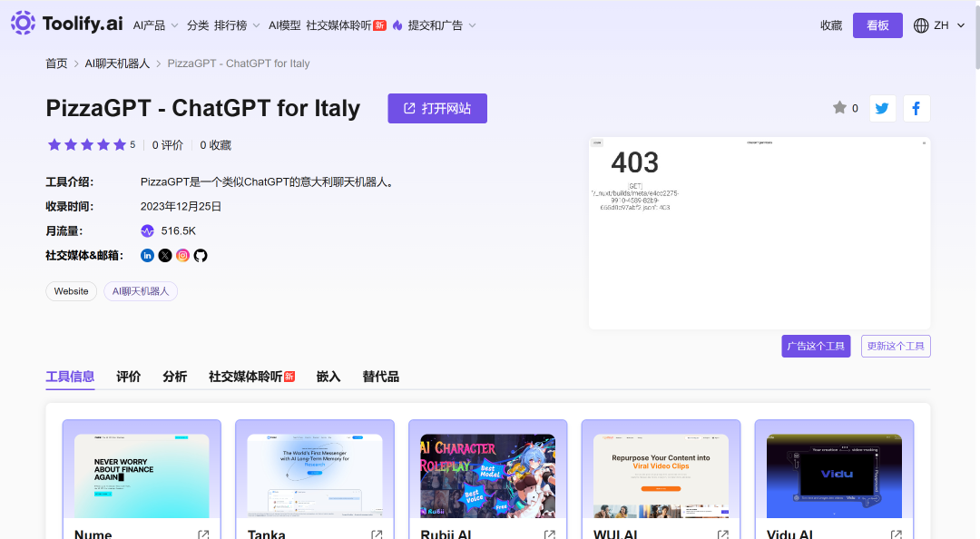Open the X social media icon
Screen dimensions: 980x539
click(x=165, y=255)
